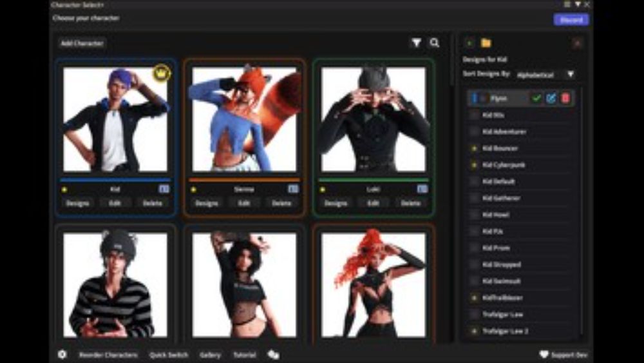Image resolution: width=644 pixels, height=363 pixels.
Task: Open the character filter funnel icon
Action: point(416,43)
